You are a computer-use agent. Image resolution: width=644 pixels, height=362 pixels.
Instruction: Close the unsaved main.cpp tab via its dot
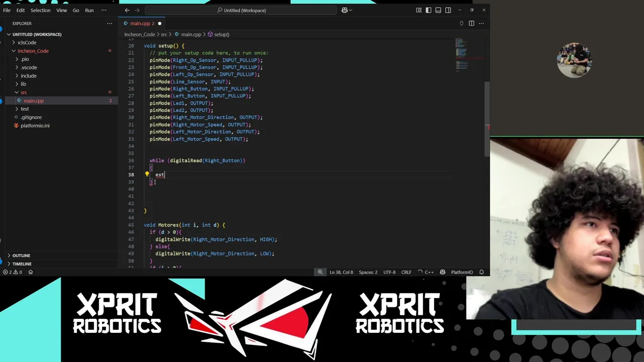tap(159, 23)
